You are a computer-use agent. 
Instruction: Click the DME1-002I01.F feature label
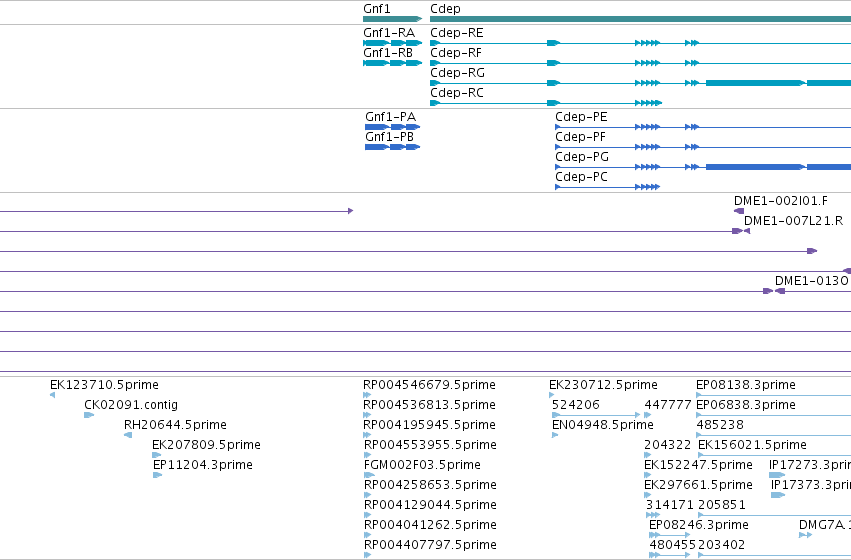click(780, 201)
